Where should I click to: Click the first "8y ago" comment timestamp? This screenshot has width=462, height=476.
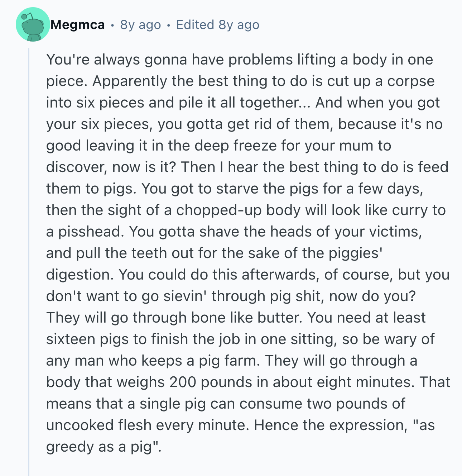(x=140, y=25)
